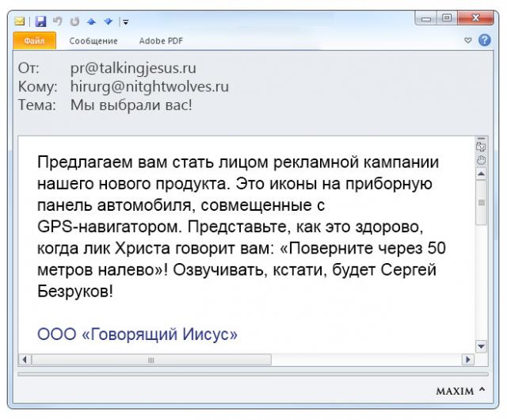Click the hand icon above the vertical scrollbar
The image size is (507, 420).
481,160
